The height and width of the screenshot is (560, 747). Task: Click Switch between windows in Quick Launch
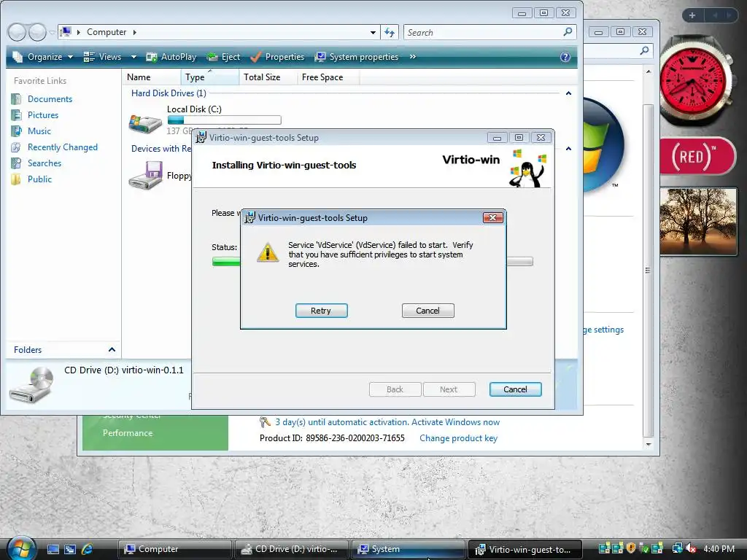tap(70, 549)
